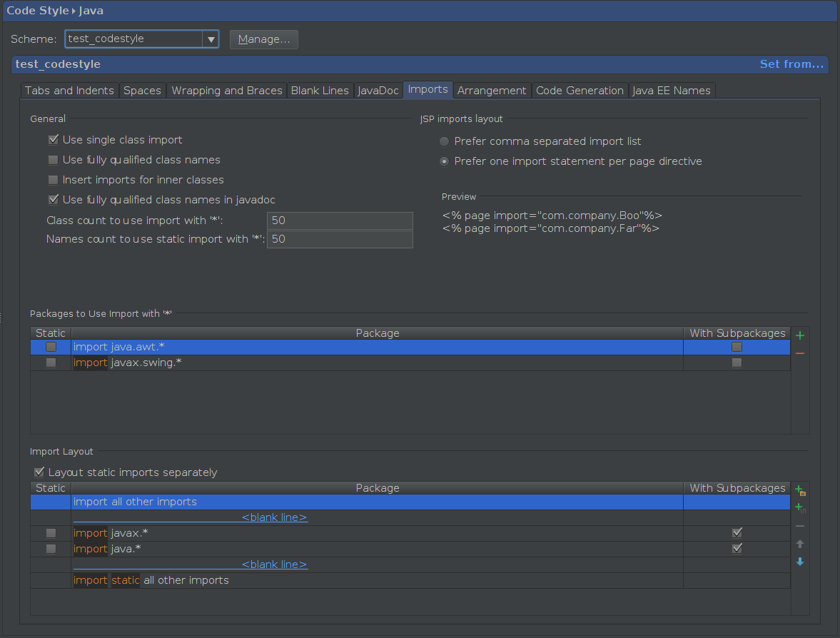The image size is (840, 638).
Task: Click the Manage button
Action: tap(263, 39)
